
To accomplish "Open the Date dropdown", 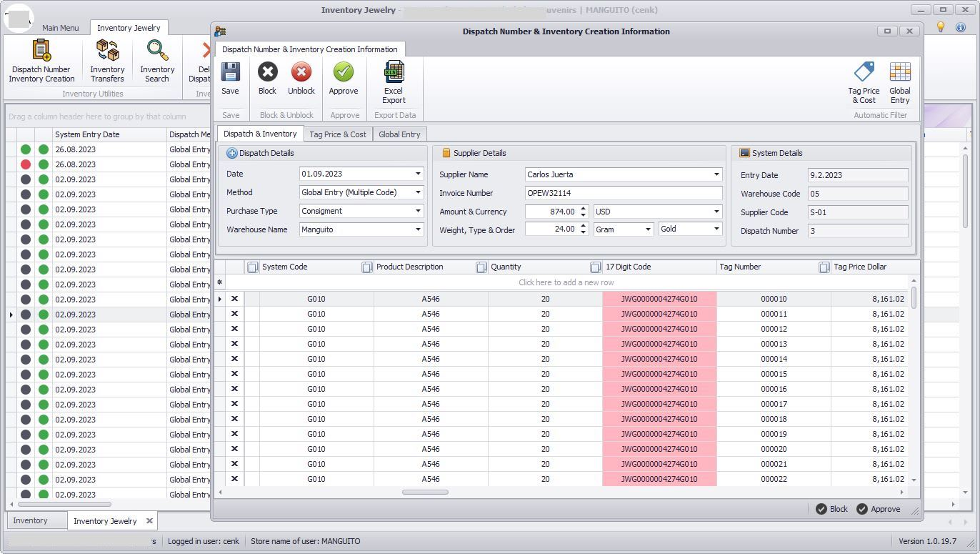I will pyautogui.click(x=418, y=174).
